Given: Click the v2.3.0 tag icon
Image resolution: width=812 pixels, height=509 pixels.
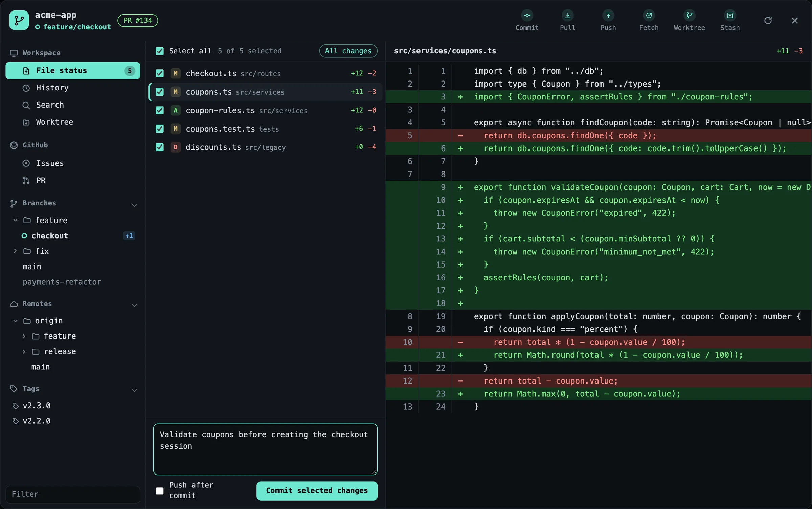Looking at the screenshot, I should 15,406.
